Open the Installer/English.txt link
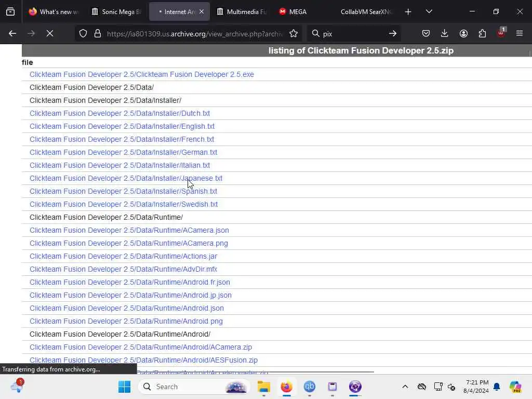Viewport: 532px width, 399px height. click(122, 126)
